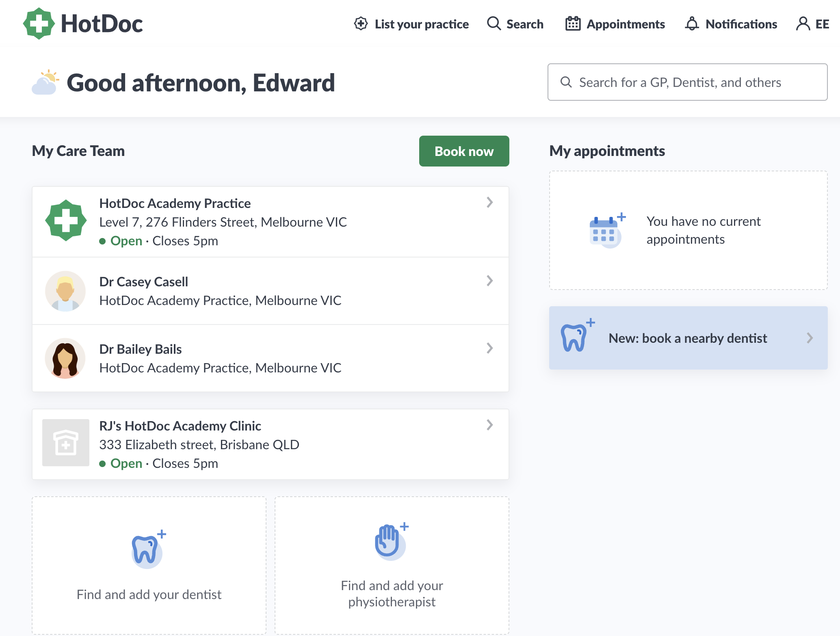
Task: Click Open status on HotDoc Academy Practice
Action: coord(126,241)
